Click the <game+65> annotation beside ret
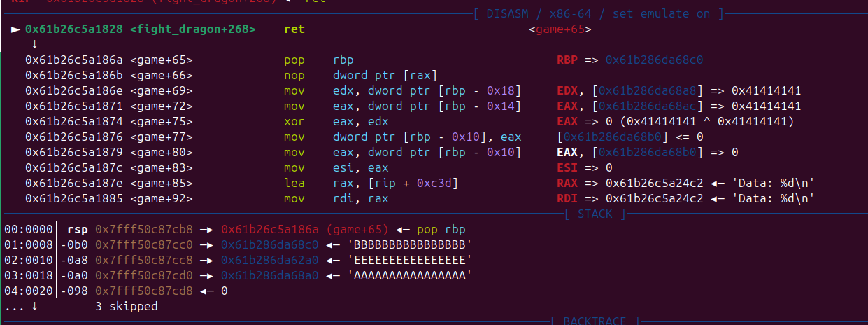Image resolution: width=868 pixels, height=325 pixels. click(560, 29)
